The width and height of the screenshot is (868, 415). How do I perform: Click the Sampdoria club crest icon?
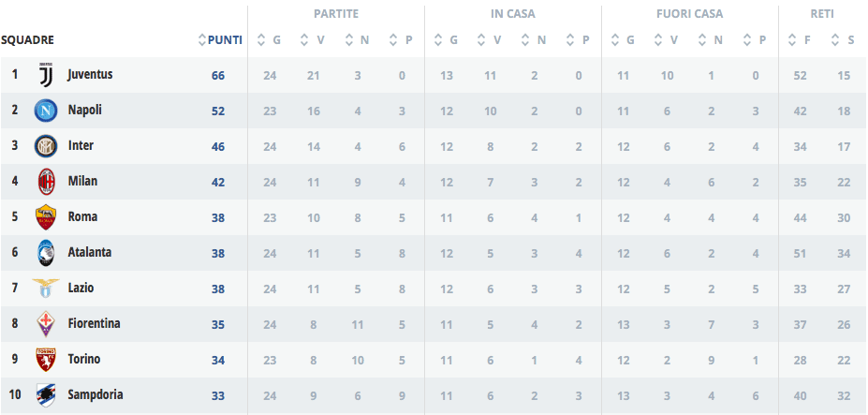tap(46, 395)
